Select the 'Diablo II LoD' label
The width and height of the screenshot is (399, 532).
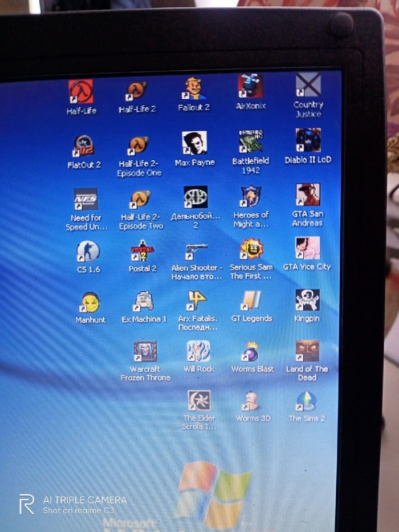tap(308, 160)
